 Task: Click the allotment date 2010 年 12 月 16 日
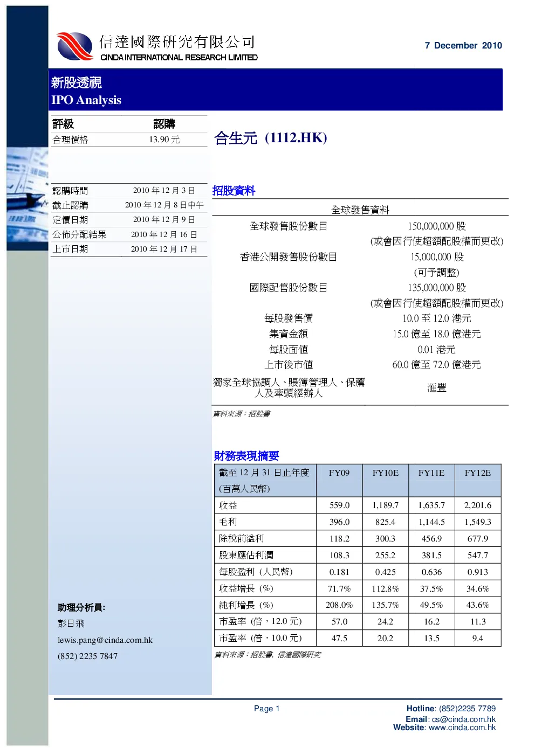click(x=164, y=234)
